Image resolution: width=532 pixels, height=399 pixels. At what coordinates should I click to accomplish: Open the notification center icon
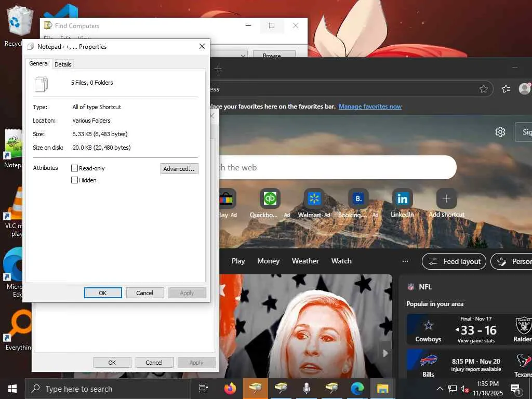coord(515,389)
